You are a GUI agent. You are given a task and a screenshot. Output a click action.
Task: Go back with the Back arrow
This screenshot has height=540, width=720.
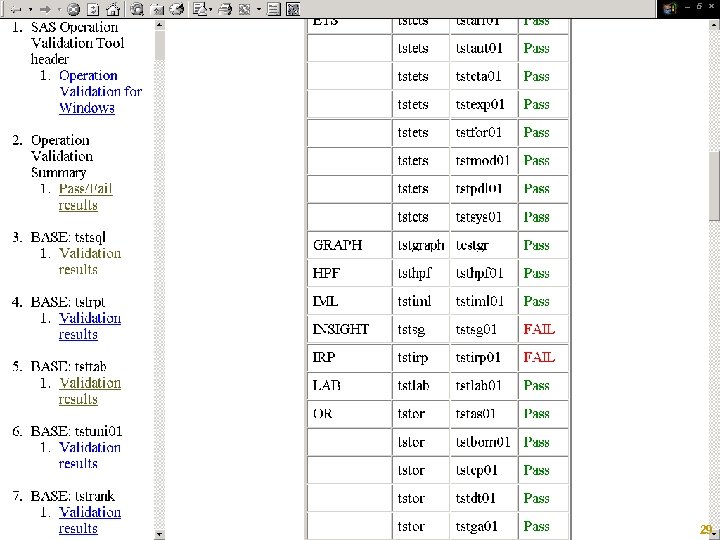(x=16, y=9)
